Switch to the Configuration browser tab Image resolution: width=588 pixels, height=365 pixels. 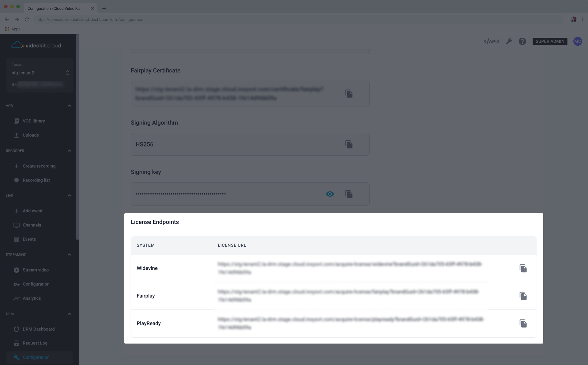click(54, 8)
